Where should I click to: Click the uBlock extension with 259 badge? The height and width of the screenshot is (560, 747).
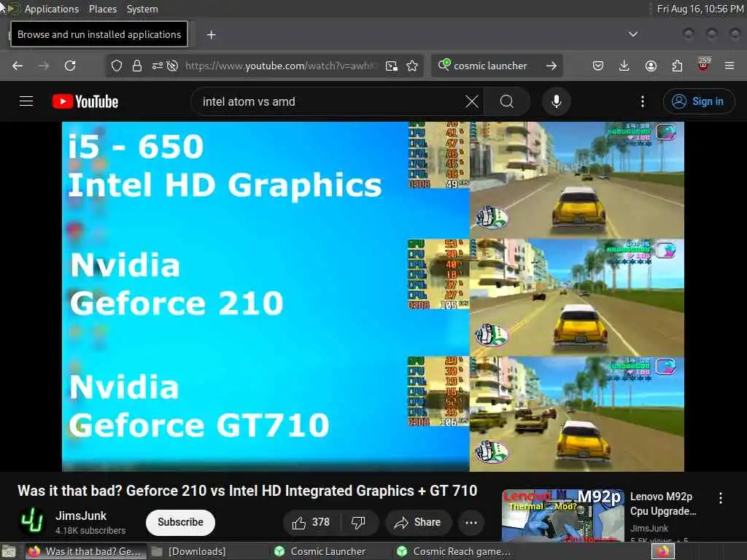(x=704, y=64)
